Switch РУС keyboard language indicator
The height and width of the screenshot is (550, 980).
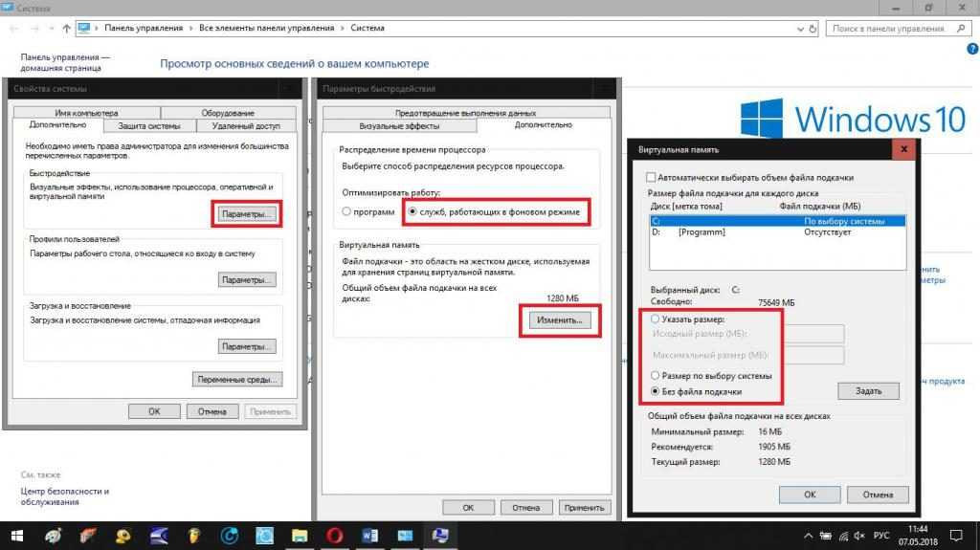pos(881,536)
